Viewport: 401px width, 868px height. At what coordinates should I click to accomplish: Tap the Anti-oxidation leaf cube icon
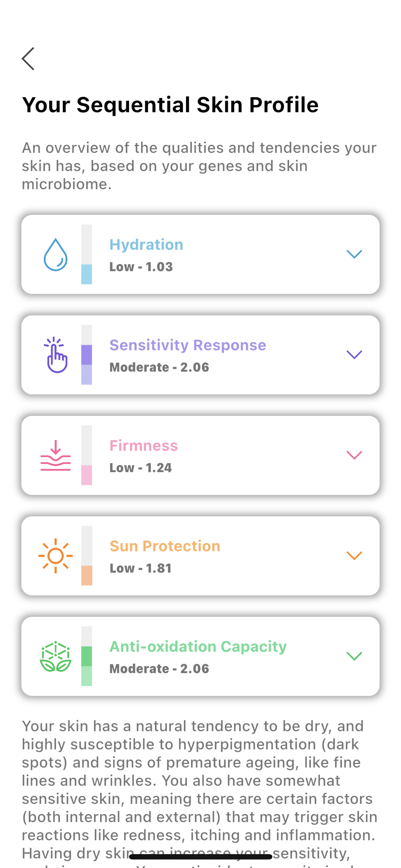click(x=56, y=656)
